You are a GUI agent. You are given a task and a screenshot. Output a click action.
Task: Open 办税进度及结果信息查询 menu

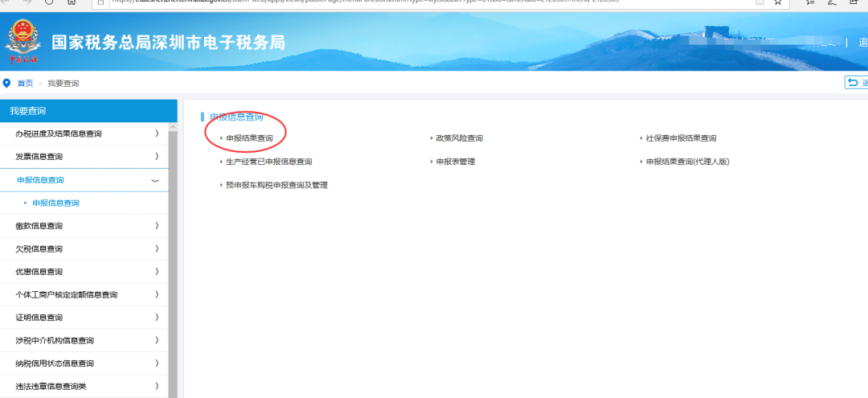(59, 134)
